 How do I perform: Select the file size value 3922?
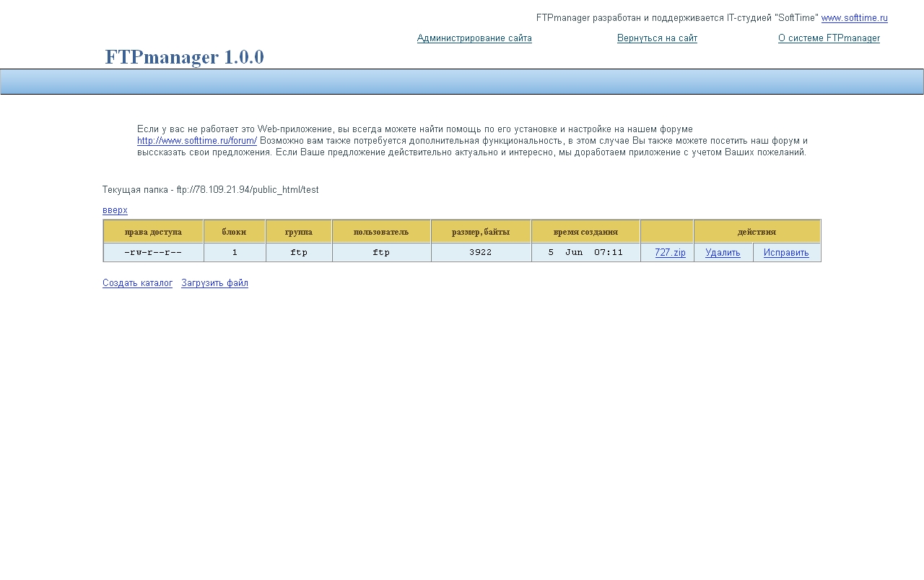click(x=481, y=253)
